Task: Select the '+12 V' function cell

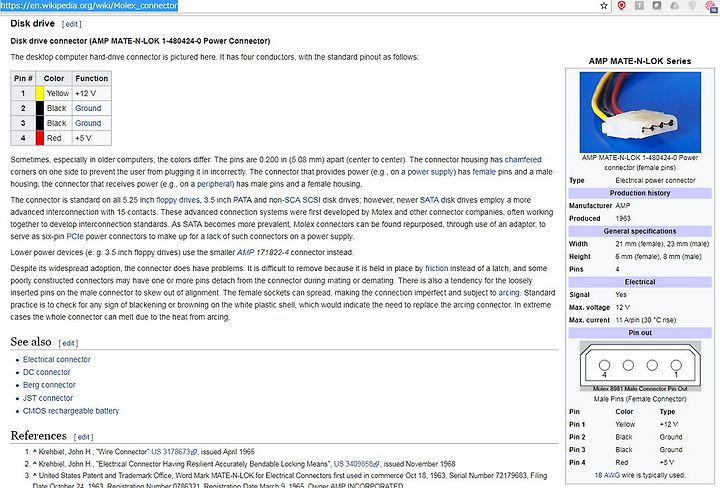Action: [92, 93]
